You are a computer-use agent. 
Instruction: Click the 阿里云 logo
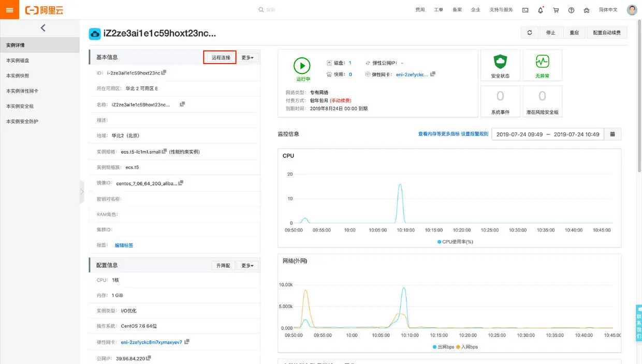pyautogui.click(x=44, y=10)
